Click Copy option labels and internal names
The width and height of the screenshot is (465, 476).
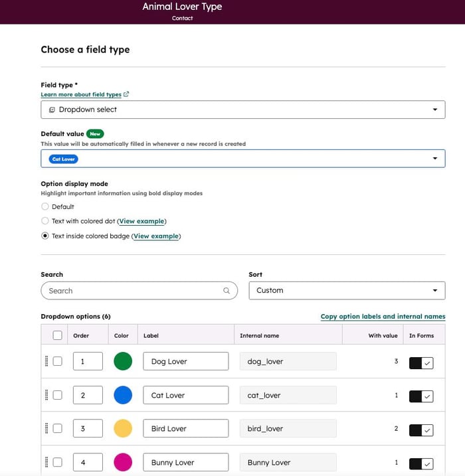point(383,317)
